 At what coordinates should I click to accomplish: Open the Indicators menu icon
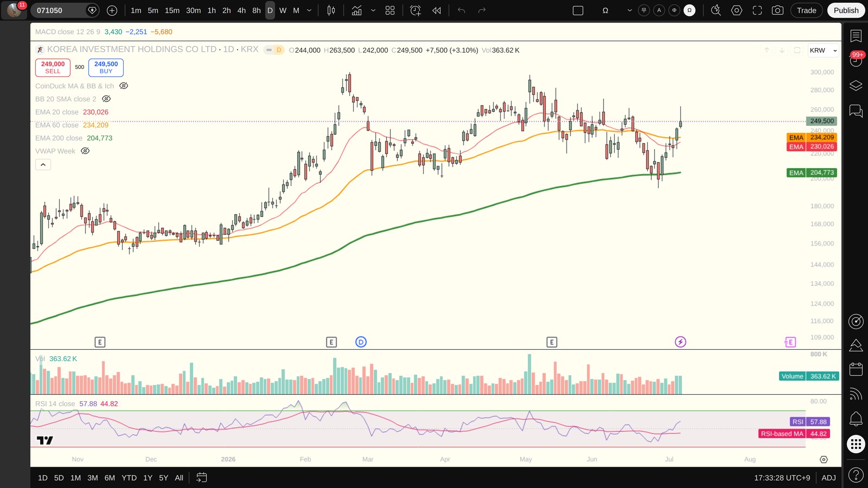[x=356, y=10]
